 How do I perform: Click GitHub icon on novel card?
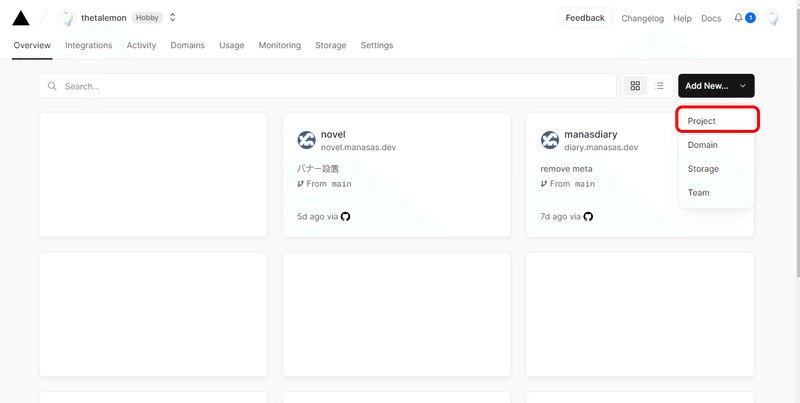345,217
